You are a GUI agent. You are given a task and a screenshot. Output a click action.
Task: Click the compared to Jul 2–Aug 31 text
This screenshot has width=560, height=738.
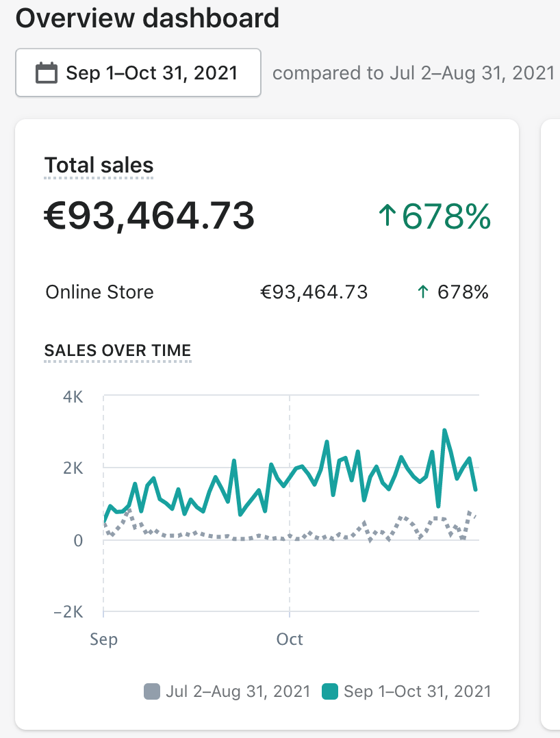[413, 73]
